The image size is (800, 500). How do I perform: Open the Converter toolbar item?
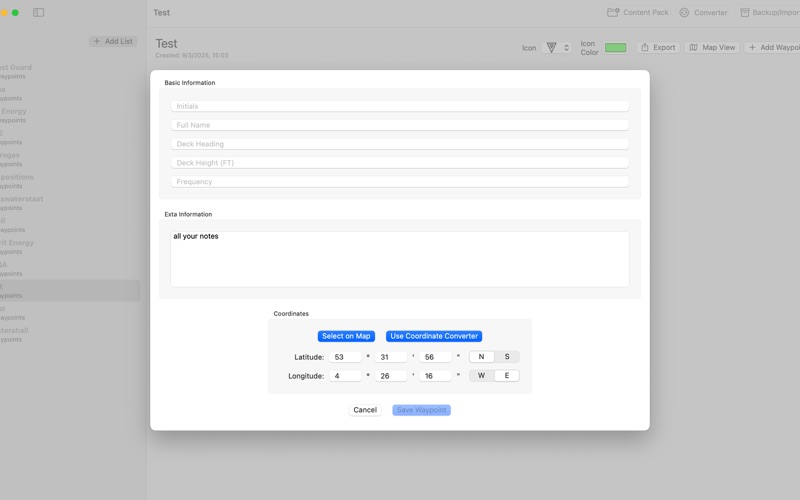703,12
